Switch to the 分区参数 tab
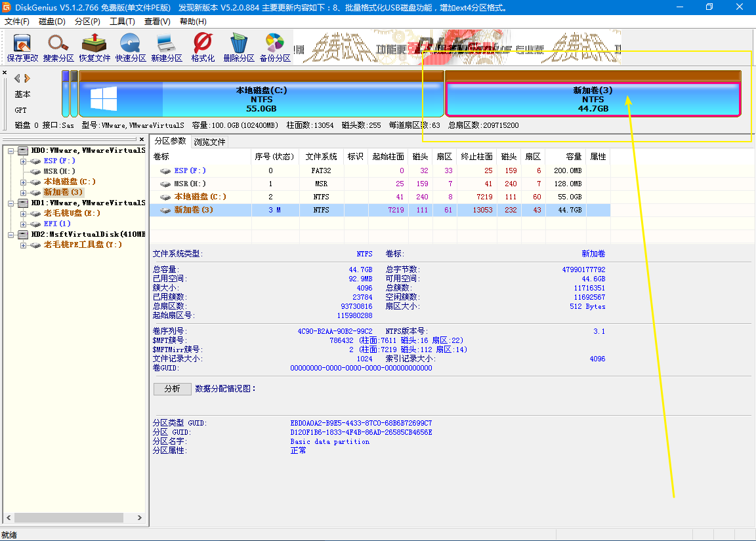The image size is (756, 541). point(170,141)
